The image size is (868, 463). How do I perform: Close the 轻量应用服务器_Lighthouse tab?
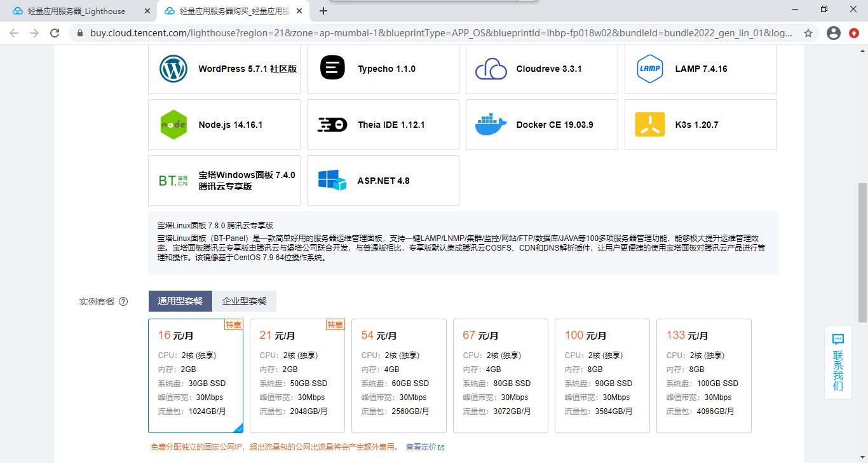(x=147, y=11)
